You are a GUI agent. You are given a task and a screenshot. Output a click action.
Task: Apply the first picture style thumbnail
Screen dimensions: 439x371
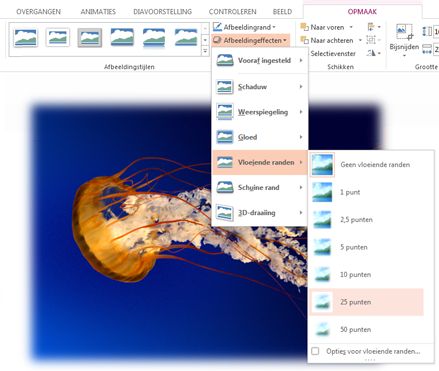point(26,37)
